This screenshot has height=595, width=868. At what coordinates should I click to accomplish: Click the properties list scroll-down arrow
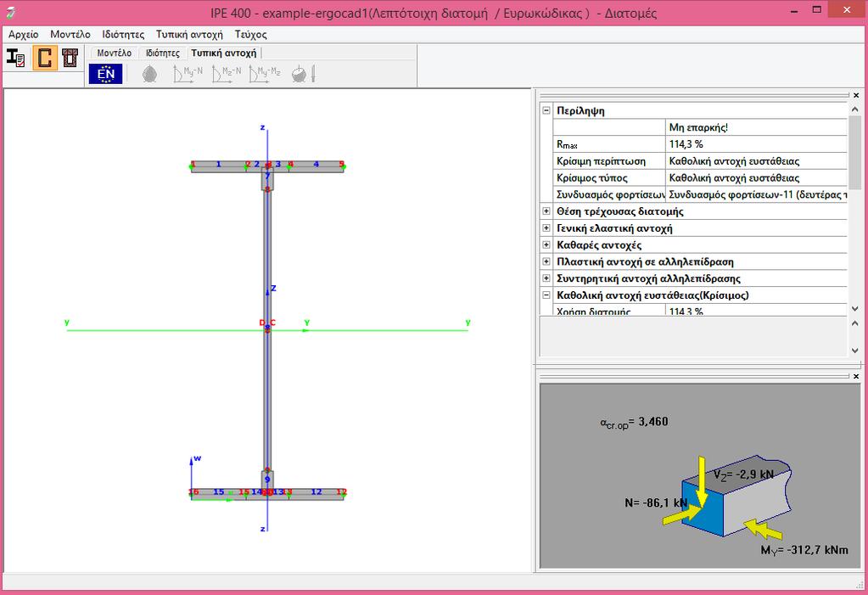pos(854,309)
